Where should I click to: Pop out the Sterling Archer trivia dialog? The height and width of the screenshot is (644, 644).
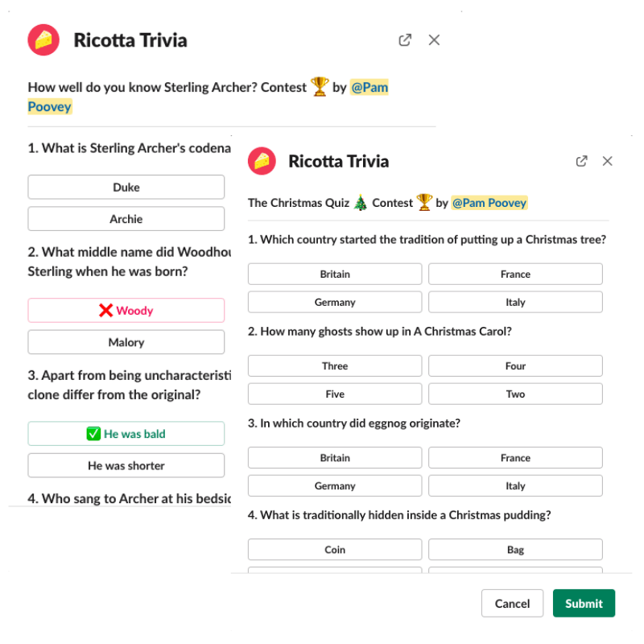tap(405, 40)
